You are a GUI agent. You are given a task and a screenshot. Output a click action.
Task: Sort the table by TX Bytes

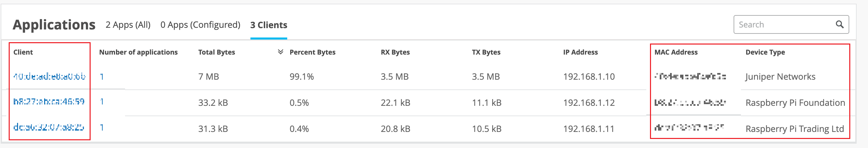[x=486, y=52]
